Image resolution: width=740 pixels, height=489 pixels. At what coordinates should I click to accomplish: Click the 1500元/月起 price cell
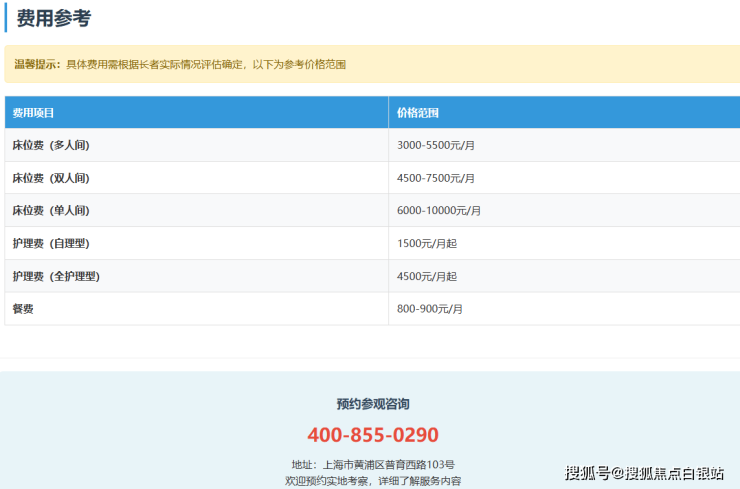(427, 243)
